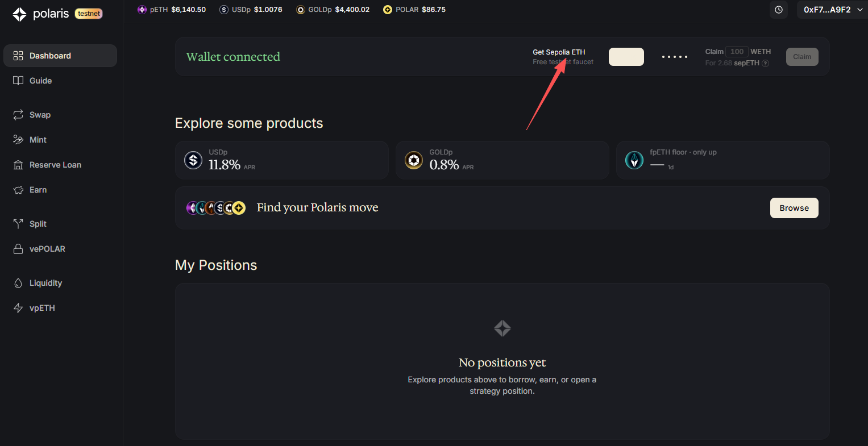Click the Wallet connected text
Screen dimensions: 868x446
point(233,57)
